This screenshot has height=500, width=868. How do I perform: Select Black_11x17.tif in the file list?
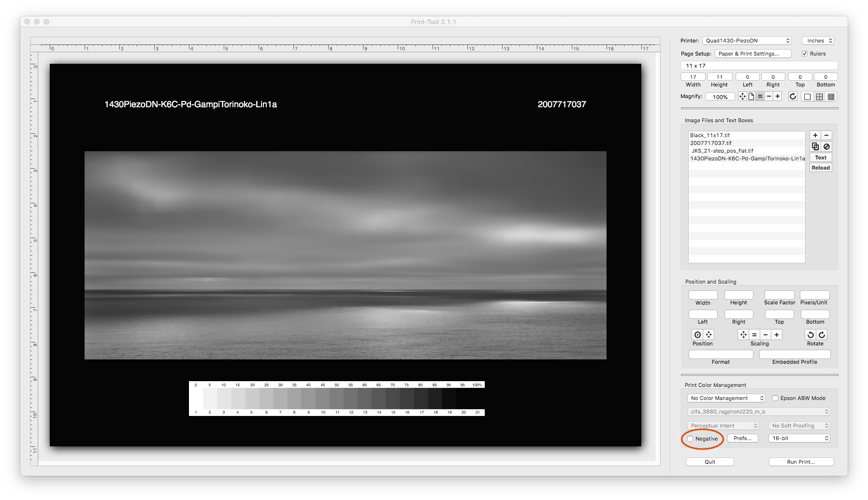(710, 135)
